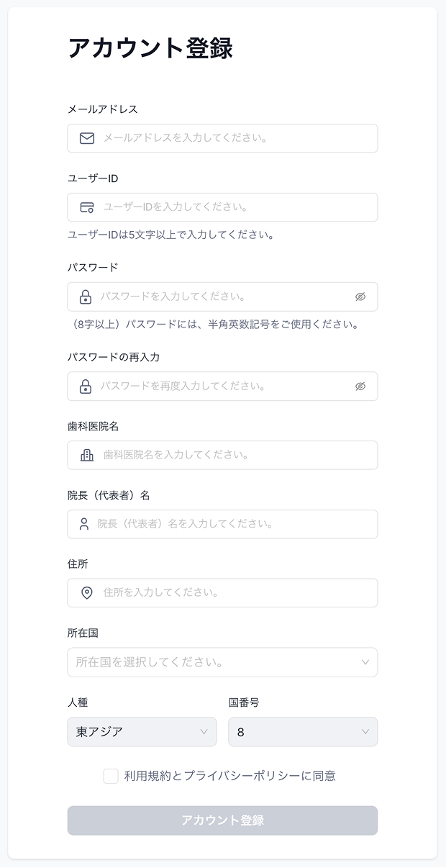Click the envelope icon in email field
446x868 pixels.
click(x=87, y=138)
